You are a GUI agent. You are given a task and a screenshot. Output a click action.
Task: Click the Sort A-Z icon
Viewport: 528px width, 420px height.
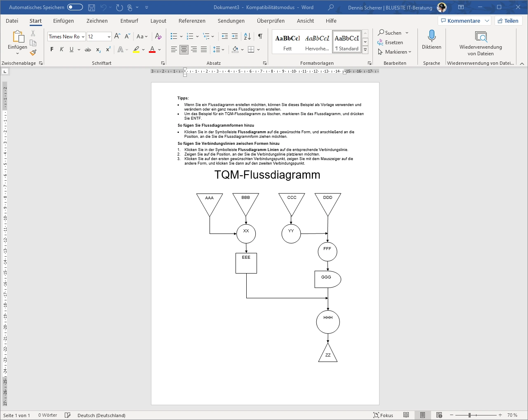click(x=247, y=36)
